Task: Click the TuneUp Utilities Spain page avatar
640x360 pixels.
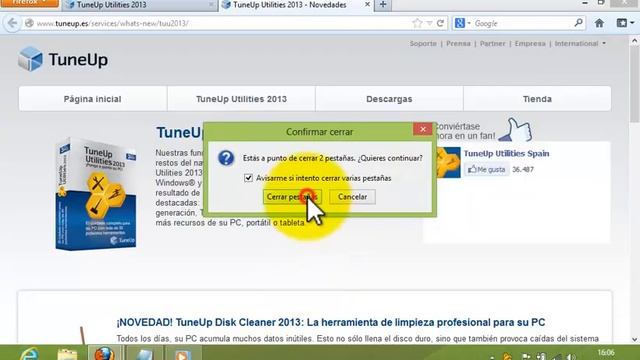Action: pyautogui.click(x=448, y=162)
